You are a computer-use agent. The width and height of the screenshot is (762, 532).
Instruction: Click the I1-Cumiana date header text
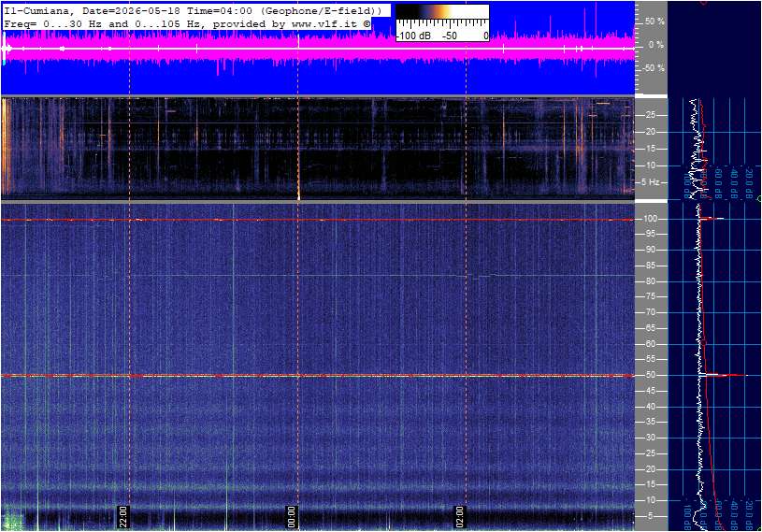[193, 10]
